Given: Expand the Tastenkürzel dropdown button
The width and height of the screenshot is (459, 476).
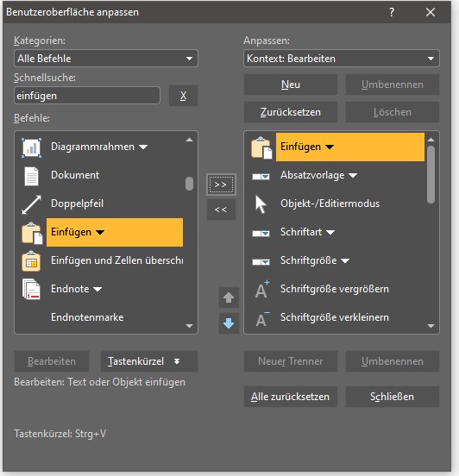Looking at the screenshot, I should (x=149, y=361).
